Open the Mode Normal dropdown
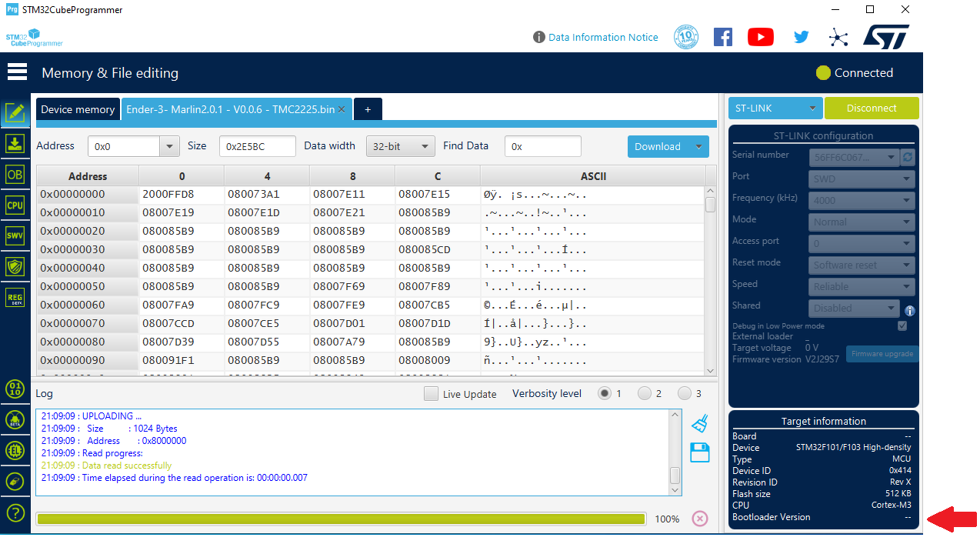Image resolution: width=980 pixels, height=544 pixels. (x=862, y=222)
